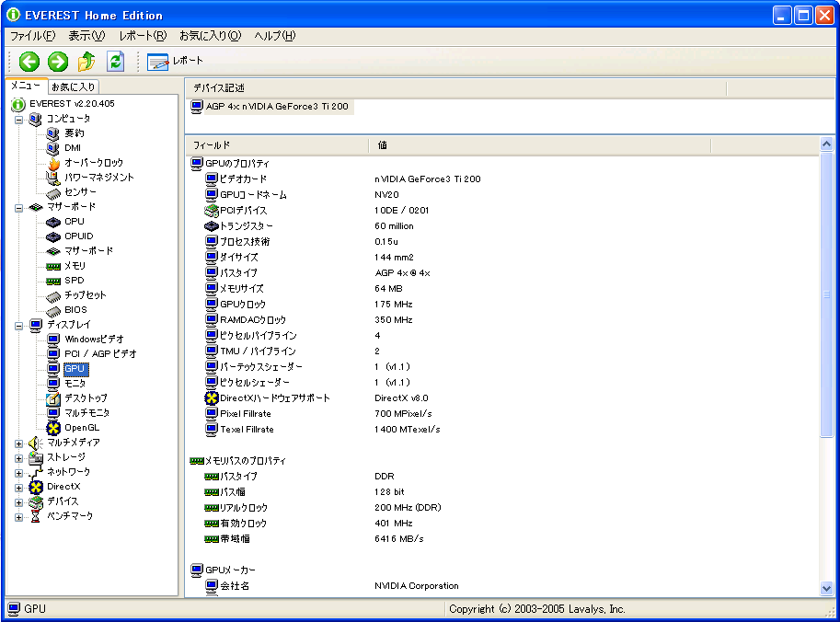The height and width of the screenshot is (622, 840).
Task: Click the green Forward arrow toolbar icon
Action: coord(58,62)
